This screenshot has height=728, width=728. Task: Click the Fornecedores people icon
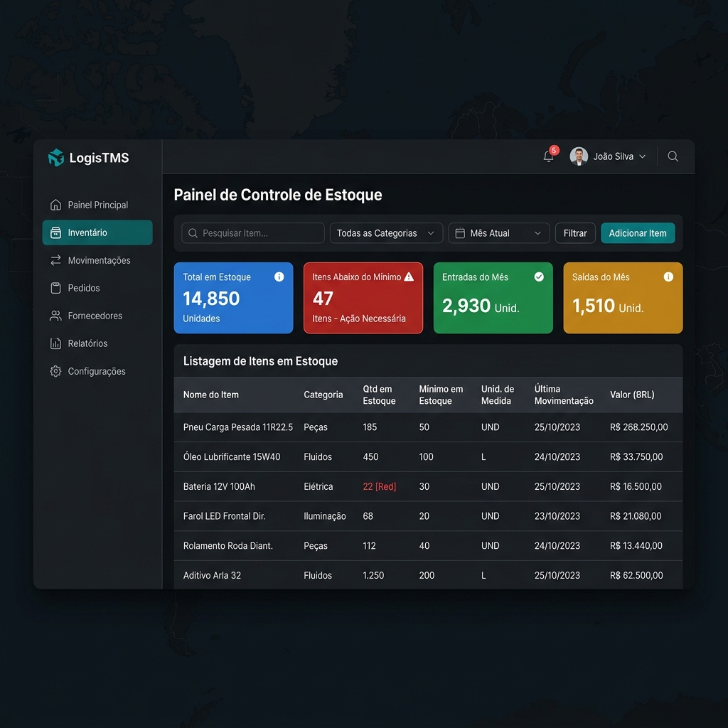click(55, 316)
